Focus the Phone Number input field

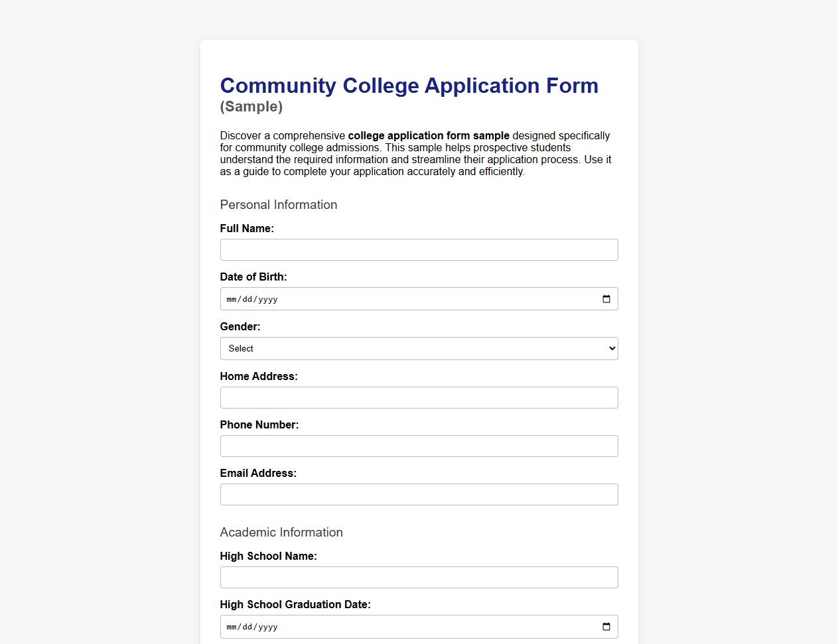[419, 446]
